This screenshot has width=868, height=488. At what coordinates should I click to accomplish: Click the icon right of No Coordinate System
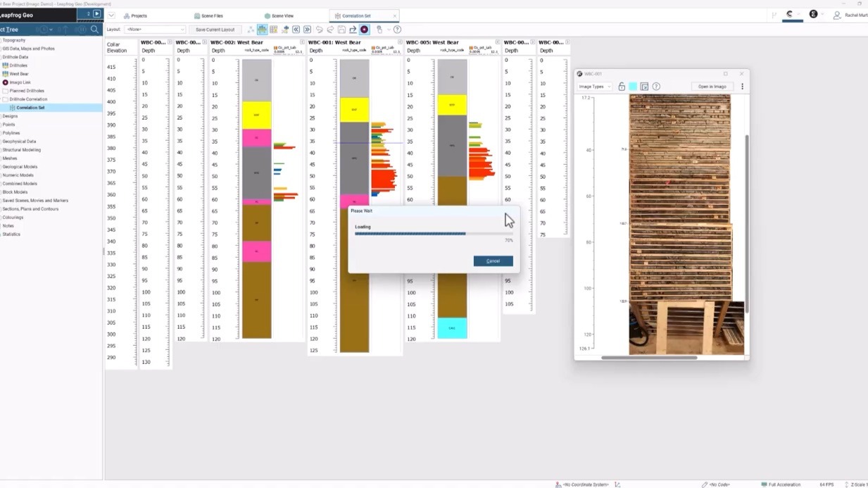click(x=617, y=484)
